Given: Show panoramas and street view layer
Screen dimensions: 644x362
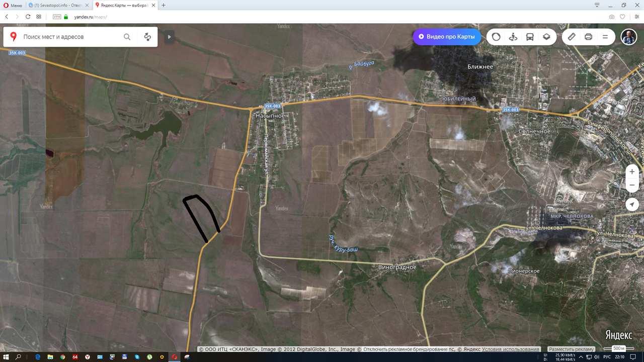Looking at the screenshot, I should (x=513, y=37).
